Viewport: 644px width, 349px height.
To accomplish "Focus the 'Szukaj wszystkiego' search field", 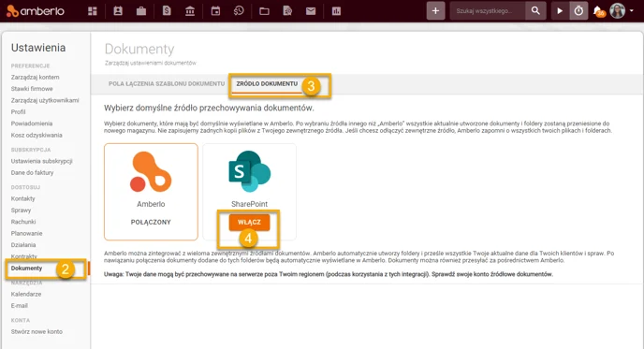I will [488, 11].
